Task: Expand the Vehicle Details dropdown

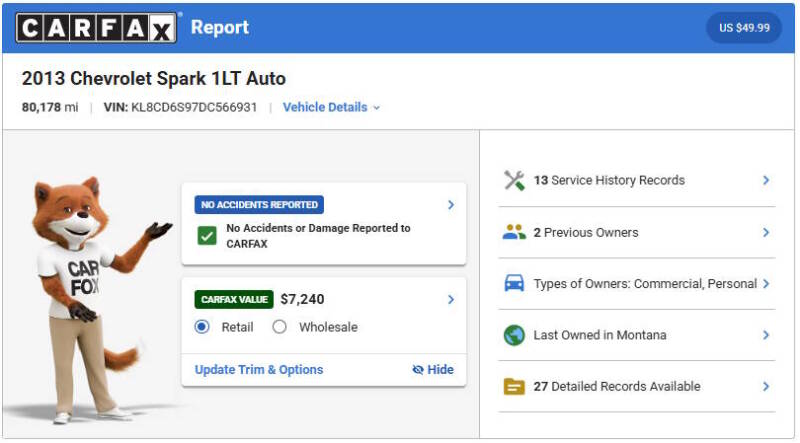Action: [x=331, y=107]
